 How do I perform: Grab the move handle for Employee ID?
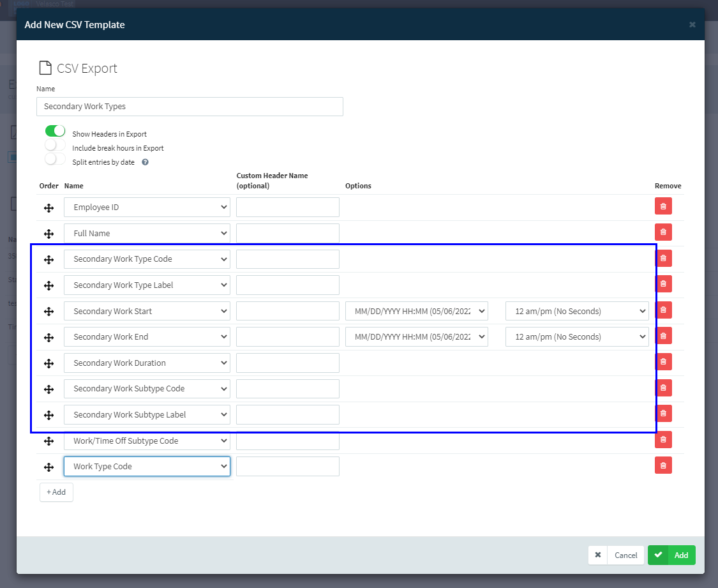coord(49,208)
